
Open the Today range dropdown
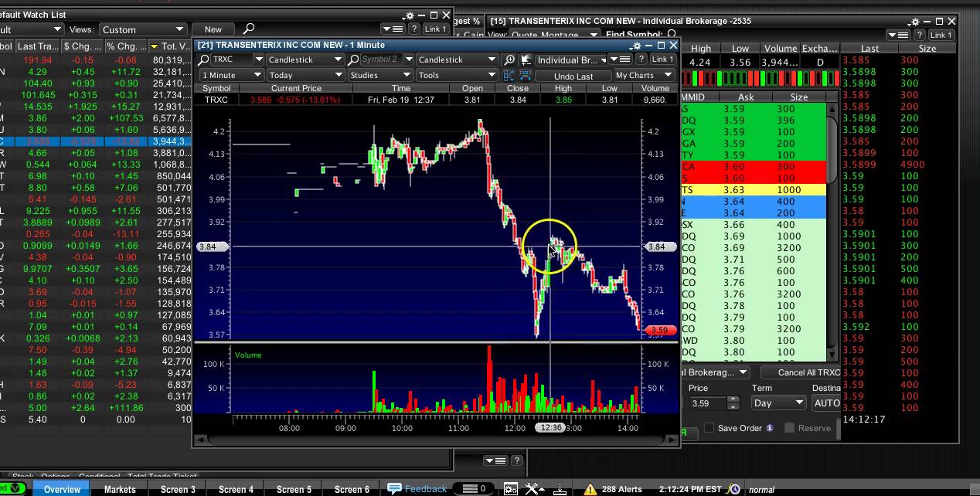click(x=305, y=75)
